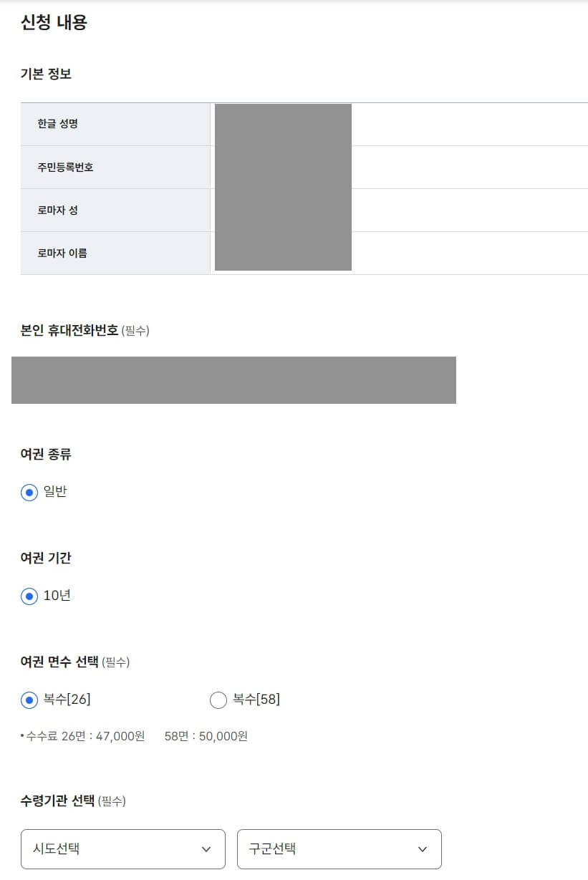Click the chevron on the 구군선택 selector

(423, 849)
